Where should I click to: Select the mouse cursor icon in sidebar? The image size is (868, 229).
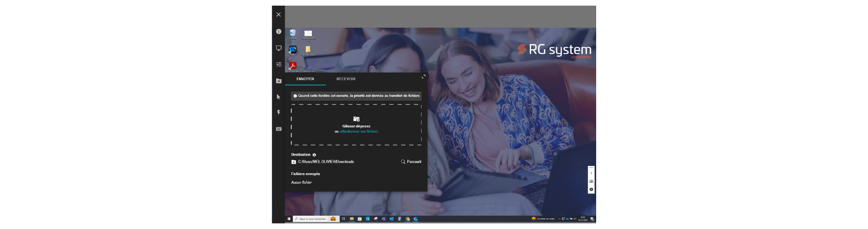pos(279,97)
